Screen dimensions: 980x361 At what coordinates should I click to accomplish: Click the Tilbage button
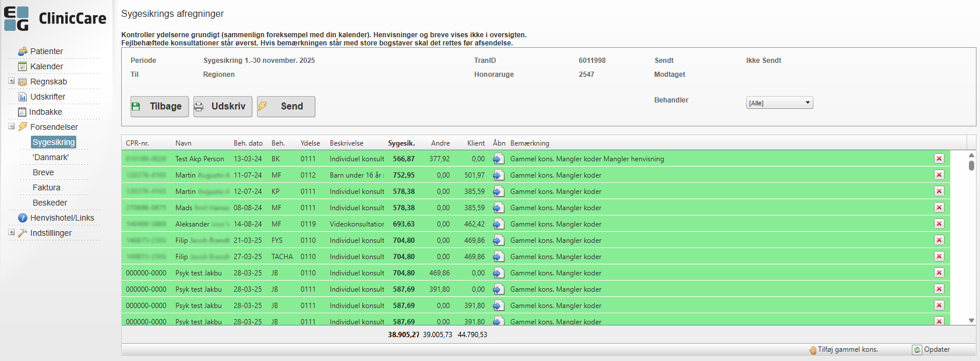tap(160, 107)
